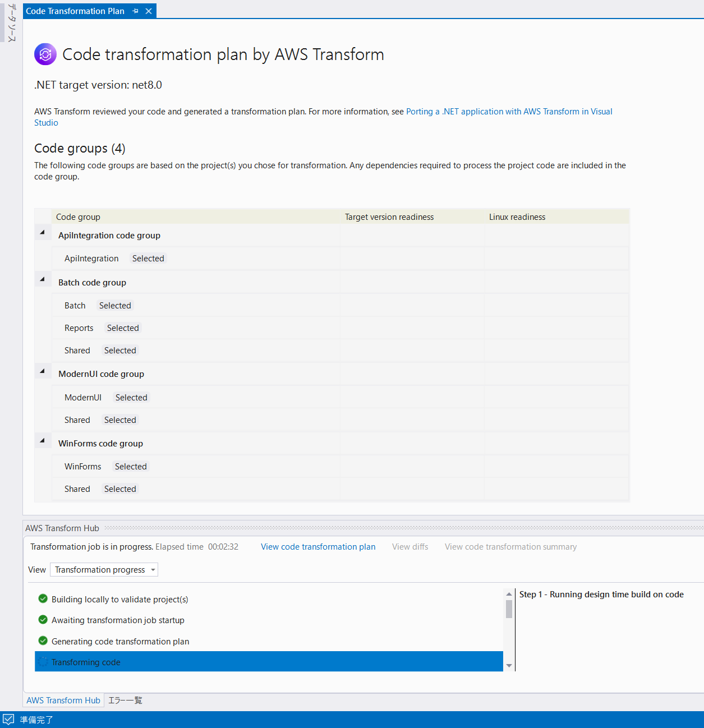Click the ApiIntegration project row

point(340,259)
